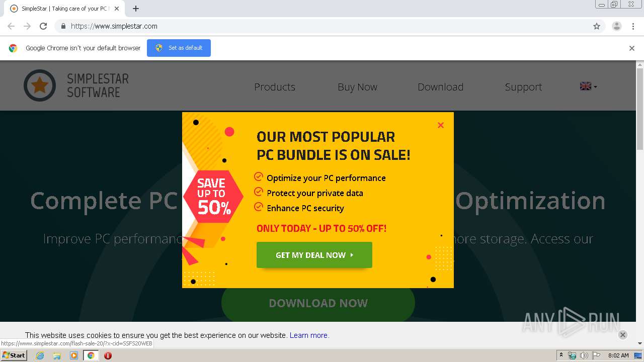Click the Opera icon in the taskbar
The height and width of the screenshot is (362, 644).
click(108, 355)
